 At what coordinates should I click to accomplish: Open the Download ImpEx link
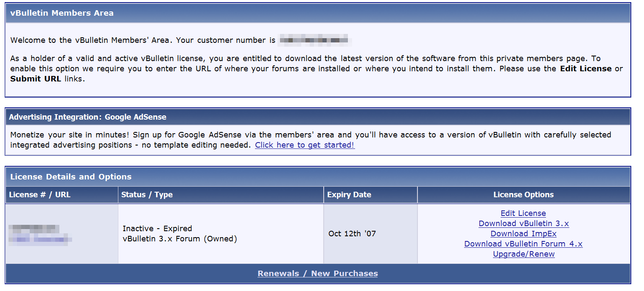point(524,234)
